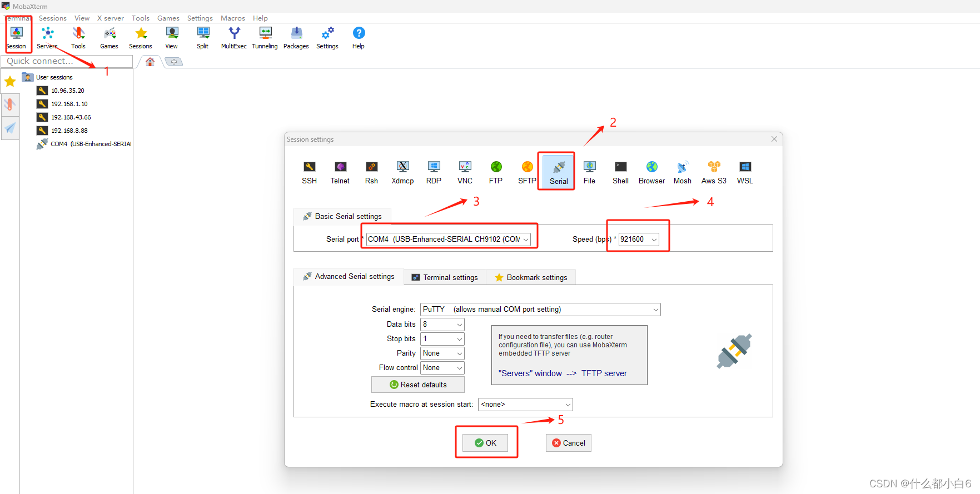Select Aws S3 session type
Screen dimensions: 980x494
point(714,172)
